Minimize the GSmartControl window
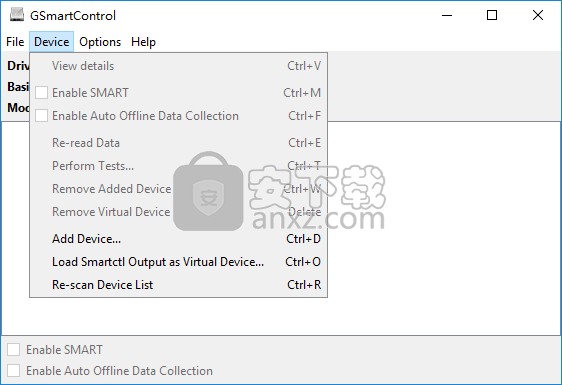This screenshot has height=385, width=562. click(x=447, y=15)
